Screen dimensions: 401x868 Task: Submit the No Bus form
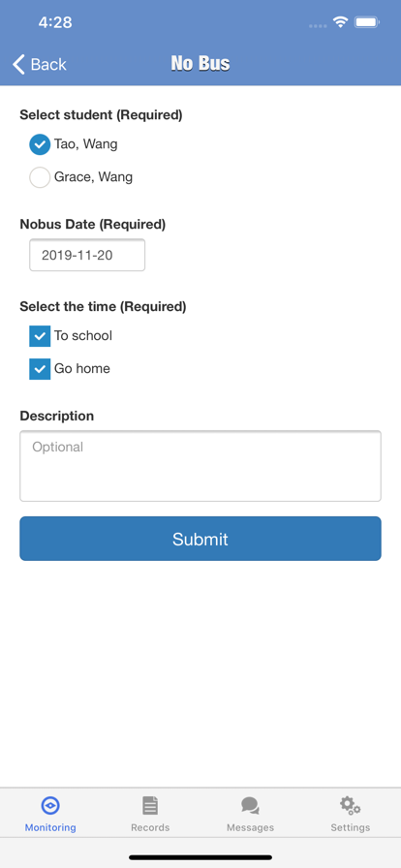click(200, 539)
